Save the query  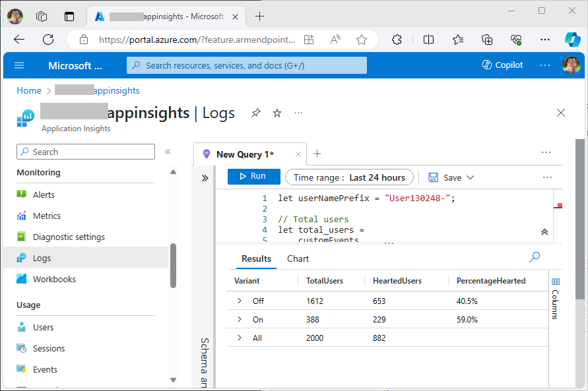click(445, 177)
